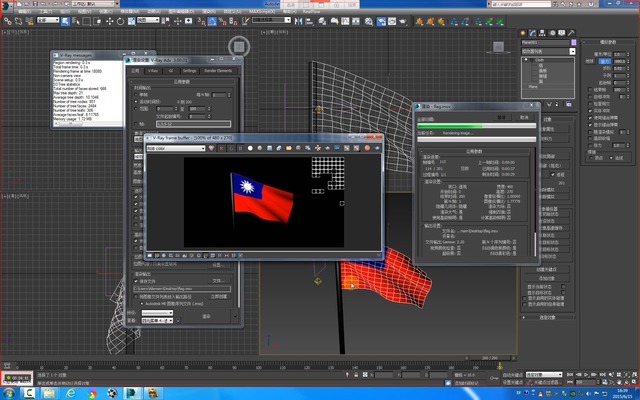Activate the Select and Rotate tool
Image resolution: width=640 pixels, height=400 pixels.
[x=120, y=21]
